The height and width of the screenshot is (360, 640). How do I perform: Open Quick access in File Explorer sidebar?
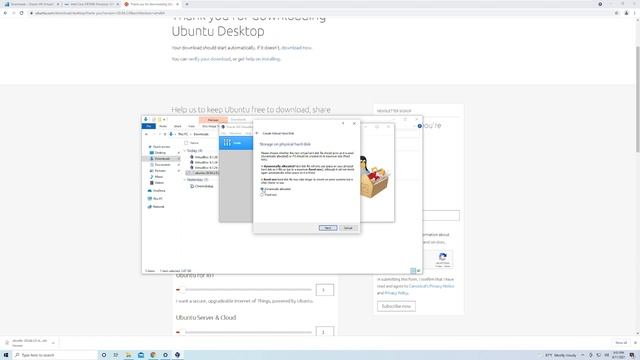tap(160, 147)
